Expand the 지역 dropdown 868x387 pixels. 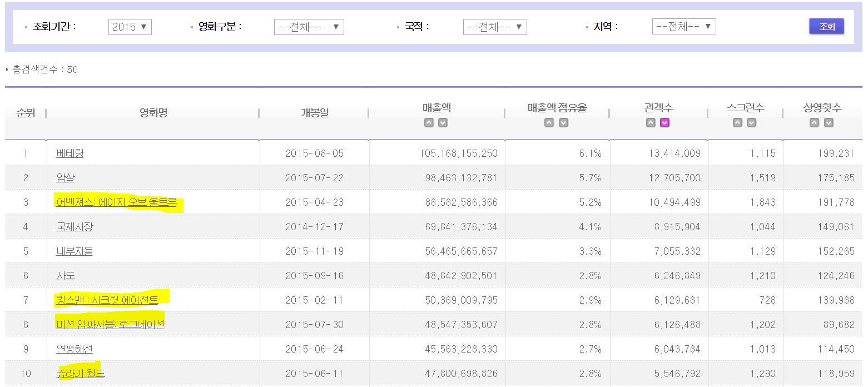(683, 27)
